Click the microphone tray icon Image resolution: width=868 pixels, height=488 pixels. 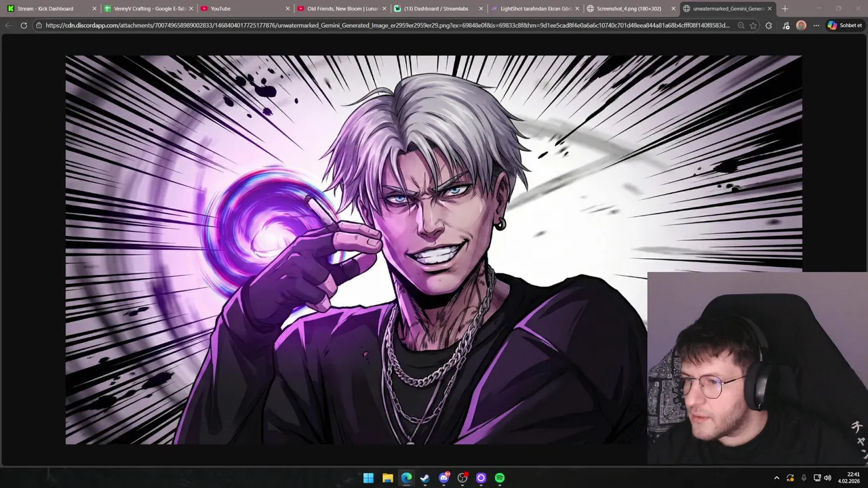click(804, 478)
